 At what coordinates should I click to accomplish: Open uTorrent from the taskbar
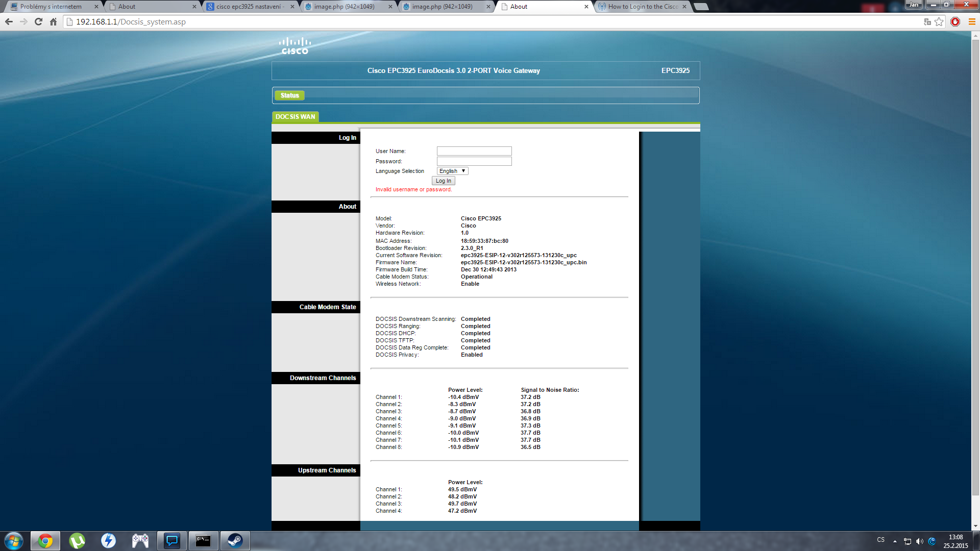point(77,541)
